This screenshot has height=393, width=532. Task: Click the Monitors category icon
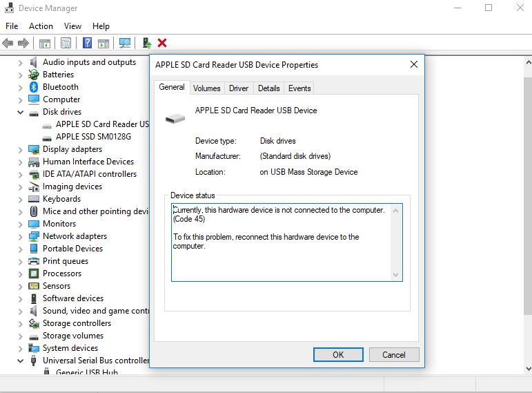[34, 224]
